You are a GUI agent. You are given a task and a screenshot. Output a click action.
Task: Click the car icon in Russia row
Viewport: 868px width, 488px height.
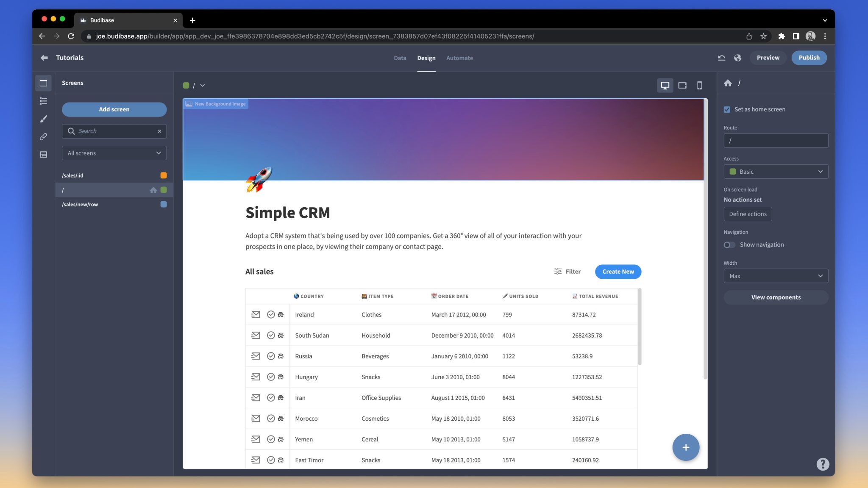[x=281, y=356]
